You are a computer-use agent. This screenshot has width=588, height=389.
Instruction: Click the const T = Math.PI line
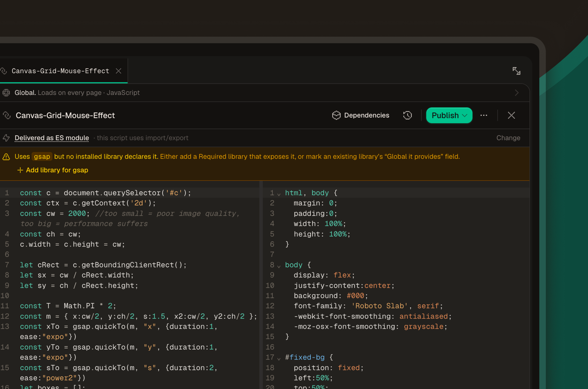[68, 306]
